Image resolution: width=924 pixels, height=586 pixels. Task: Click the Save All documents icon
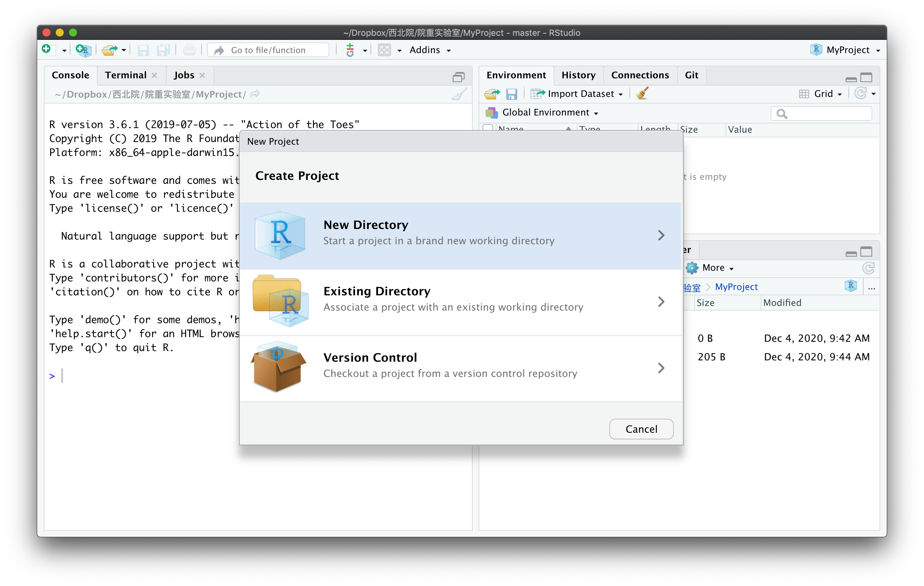pos(164,50)
